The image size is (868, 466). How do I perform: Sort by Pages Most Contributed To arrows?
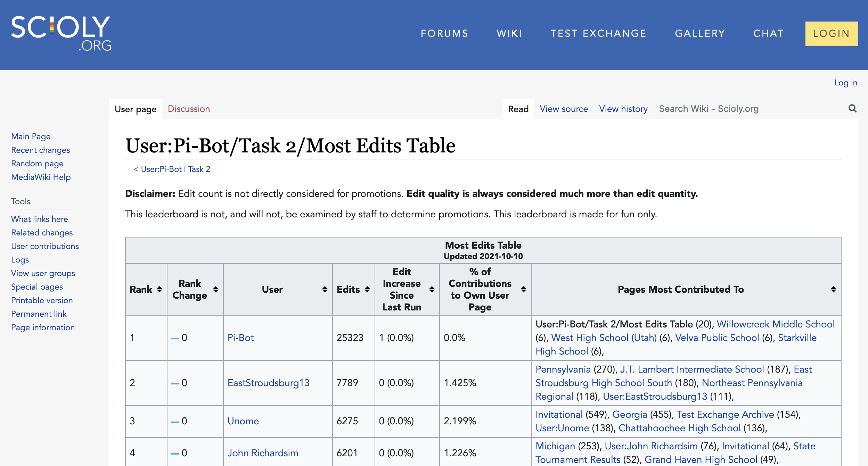click(x=834, y=289)
